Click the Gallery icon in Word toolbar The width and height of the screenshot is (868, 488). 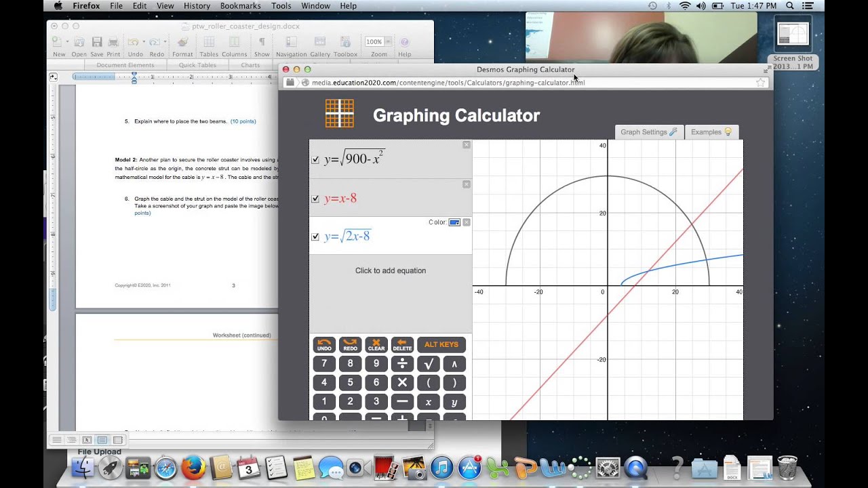[x=319, y=43]
